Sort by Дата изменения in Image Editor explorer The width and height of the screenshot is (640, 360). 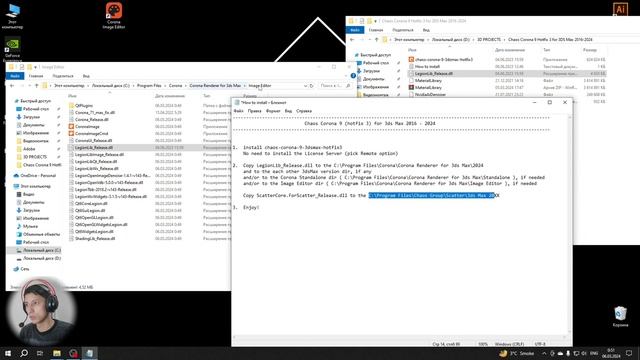(170, 96)
